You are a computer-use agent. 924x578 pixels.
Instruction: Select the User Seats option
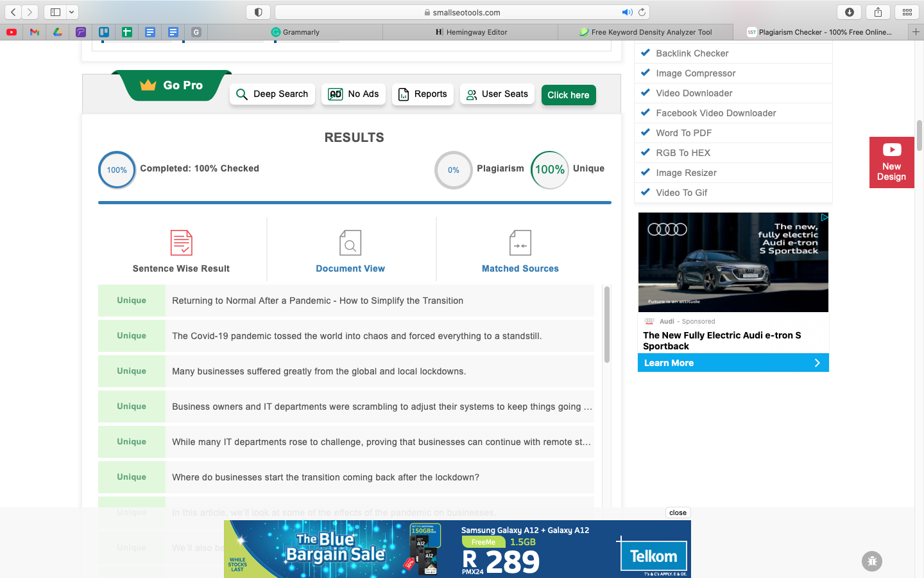click(x=497, y=94)
